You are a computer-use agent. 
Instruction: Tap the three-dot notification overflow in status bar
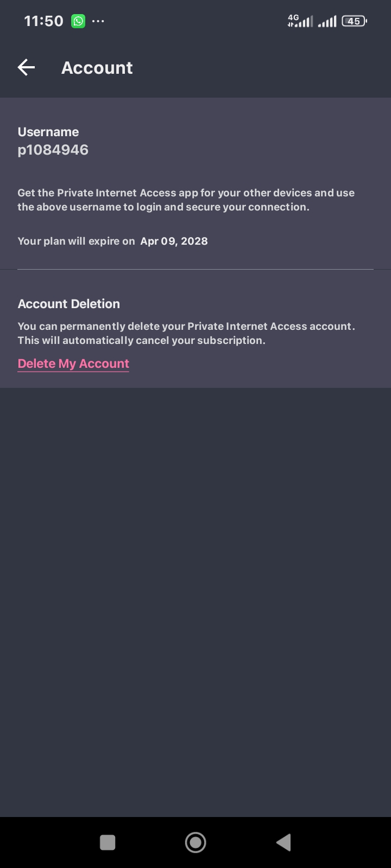point(98,21)
